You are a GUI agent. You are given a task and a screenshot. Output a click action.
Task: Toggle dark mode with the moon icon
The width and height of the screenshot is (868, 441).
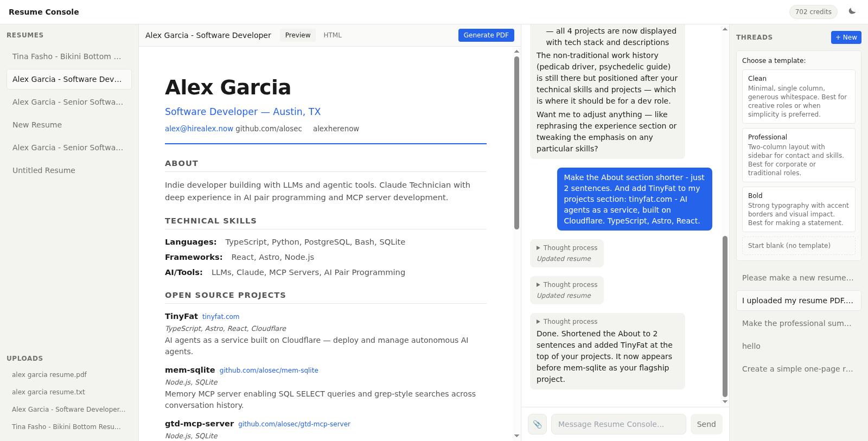point(852,11)
